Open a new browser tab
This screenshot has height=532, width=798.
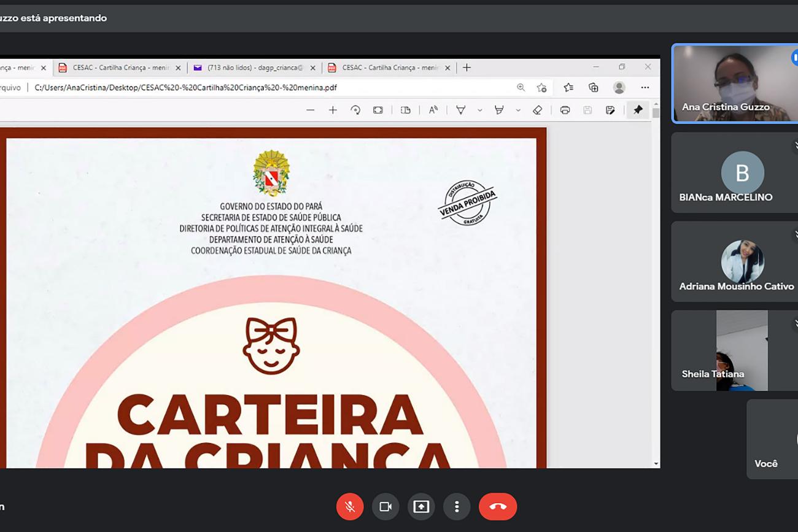pos(467,67)
